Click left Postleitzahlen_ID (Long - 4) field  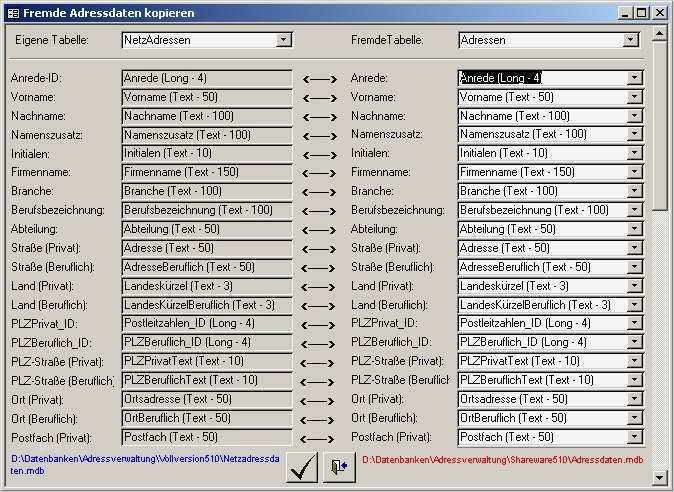pos(207,323)
